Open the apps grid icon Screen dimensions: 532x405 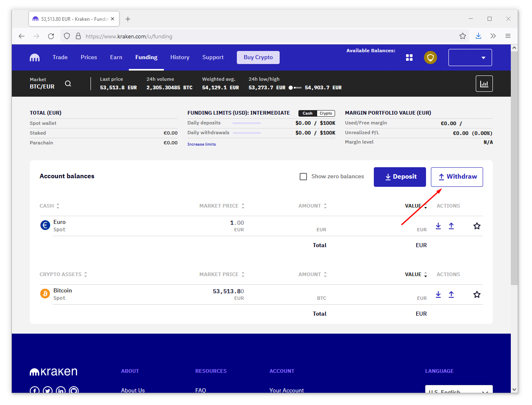[x=409, y=58]
